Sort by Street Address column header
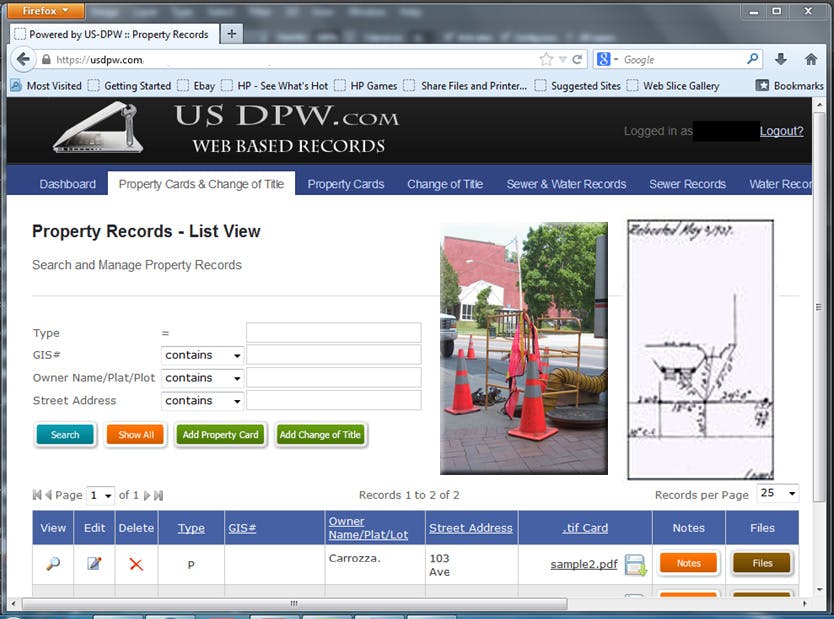Image resolution: width=834 pixels, height=619 pixels. coord(471,528)
